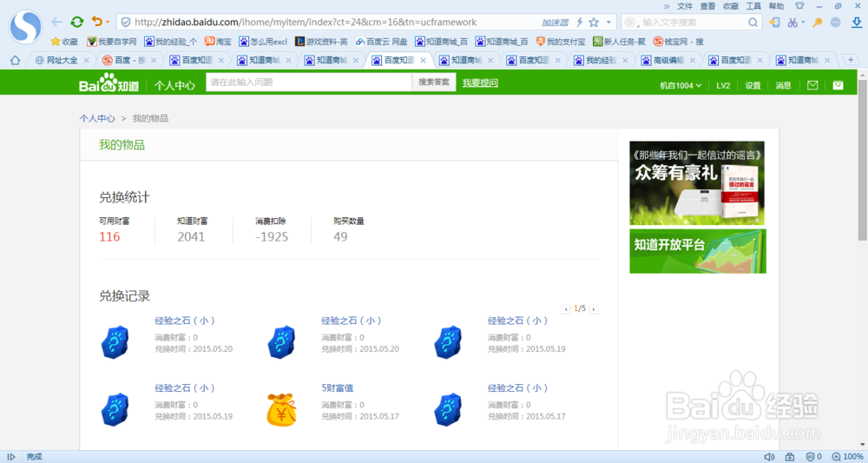The height and width of the screenshot is (463, 868).
Task: Click the lightning speed-mode icon
Action: [x=580, y=23]
